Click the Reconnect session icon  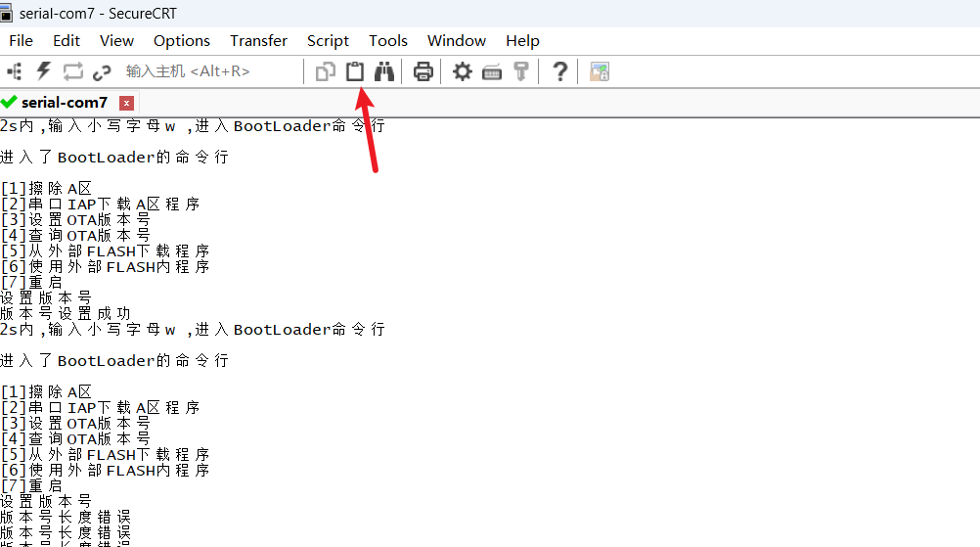72,71
